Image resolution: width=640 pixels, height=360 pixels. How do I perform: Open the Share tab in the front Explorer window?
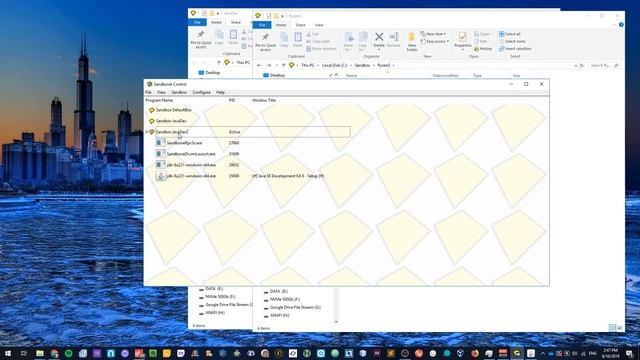(300, 25)
